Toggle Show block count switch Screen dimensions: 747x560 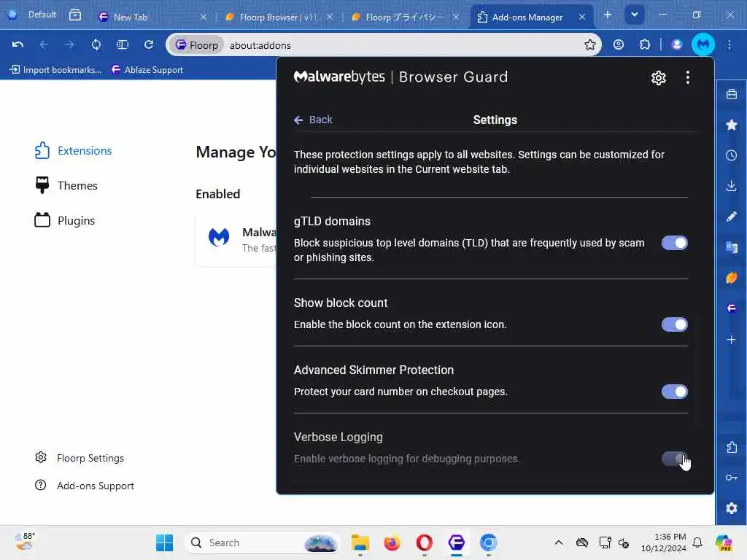coord(674,324)
